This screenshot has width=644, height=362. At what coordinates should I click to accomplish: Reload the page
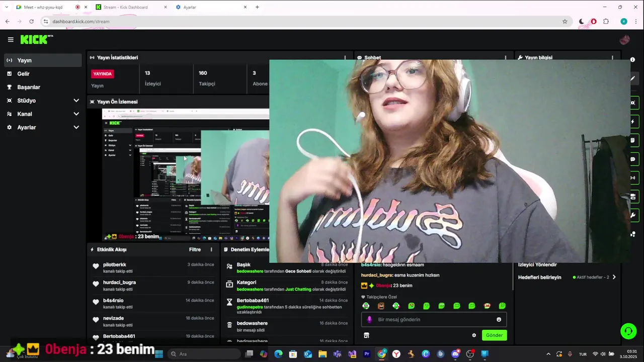(x=31, y=21)
